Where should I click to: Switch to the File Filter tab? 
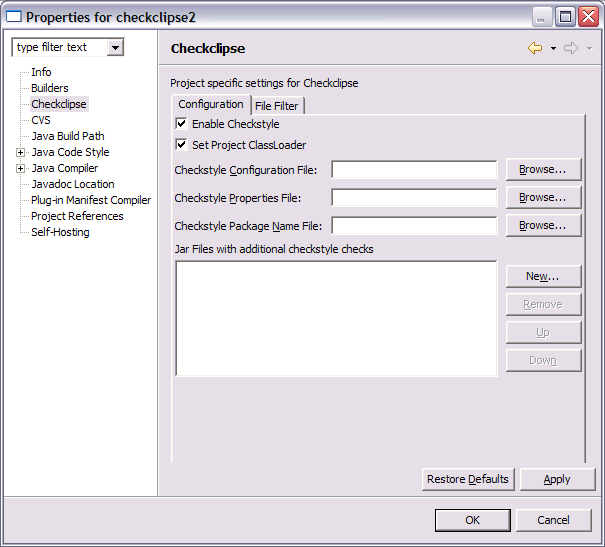[277, 106]
